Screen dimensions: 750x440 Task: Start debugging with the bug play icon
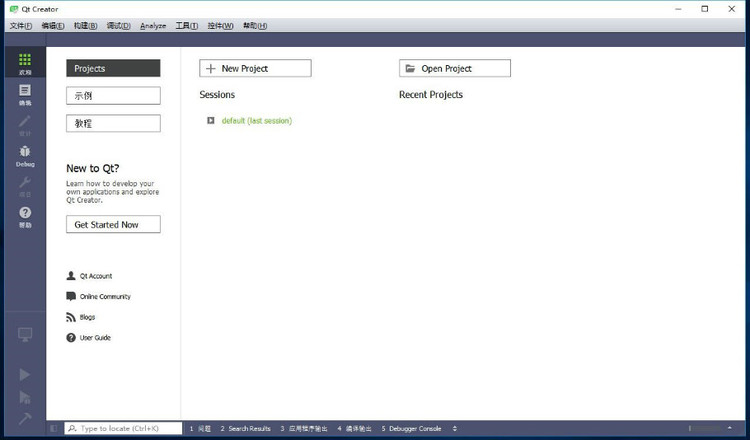(24, 397)
